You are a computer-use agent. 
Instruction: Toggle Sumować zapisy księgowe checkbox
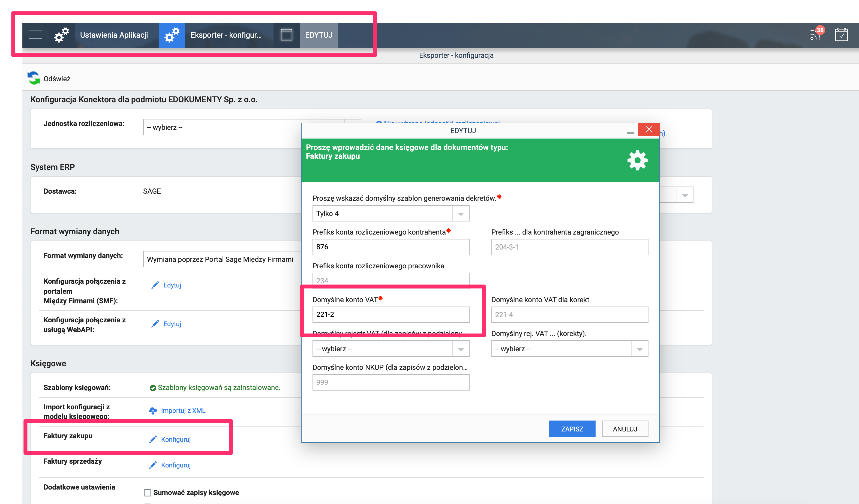tap(147, 492)
